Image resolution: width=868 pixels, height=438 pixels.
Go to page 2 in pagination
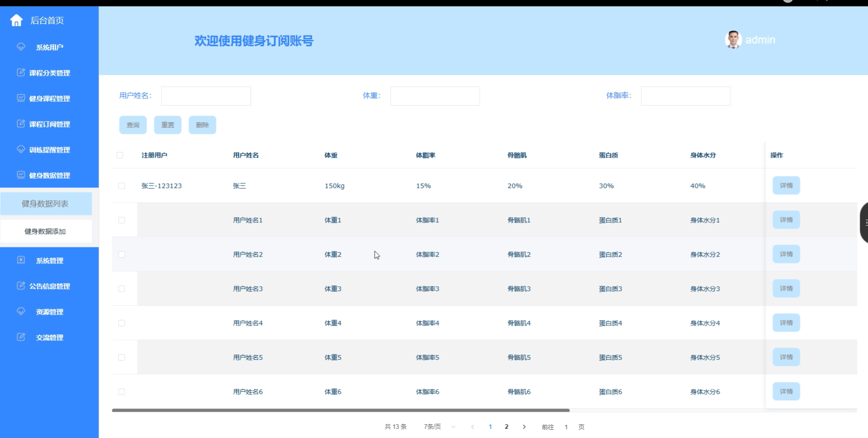(507, 427)
